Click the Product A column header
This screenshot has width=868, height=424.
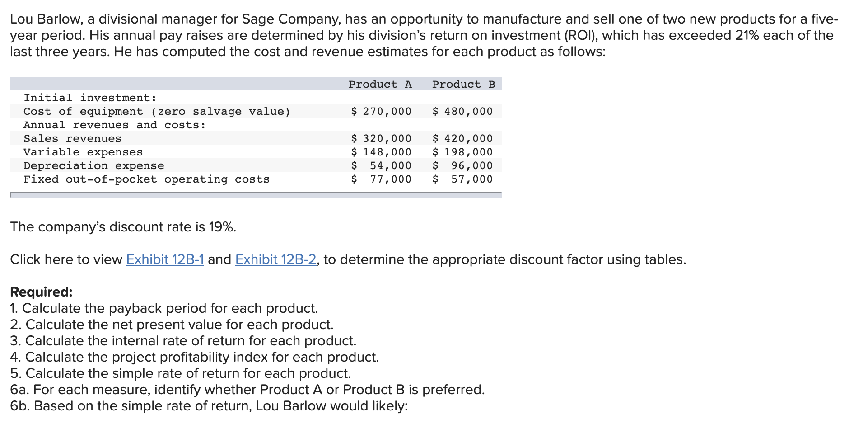(380, 84)
